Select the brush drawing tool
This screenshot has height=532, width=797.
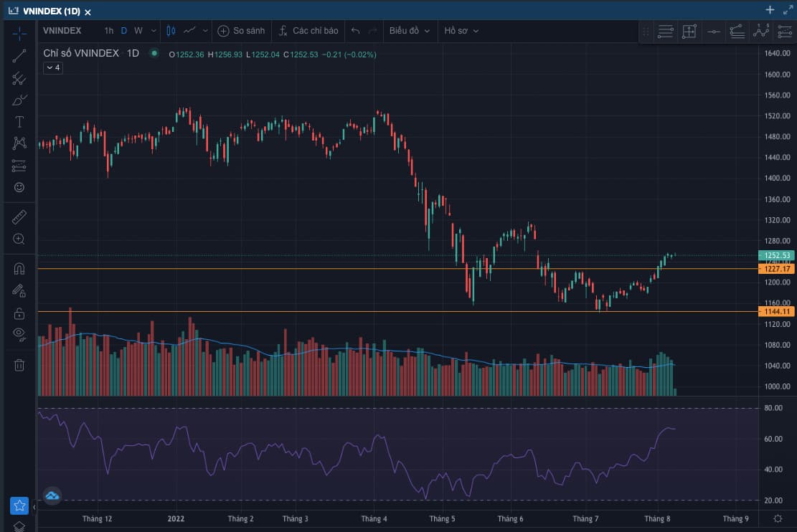19,100
